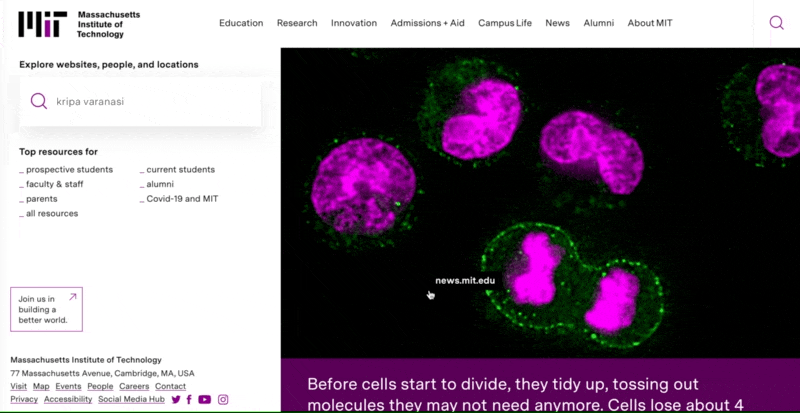This screenshot has height=413, width=800.
Task: Open the Research menu
Action: point(297,23)
